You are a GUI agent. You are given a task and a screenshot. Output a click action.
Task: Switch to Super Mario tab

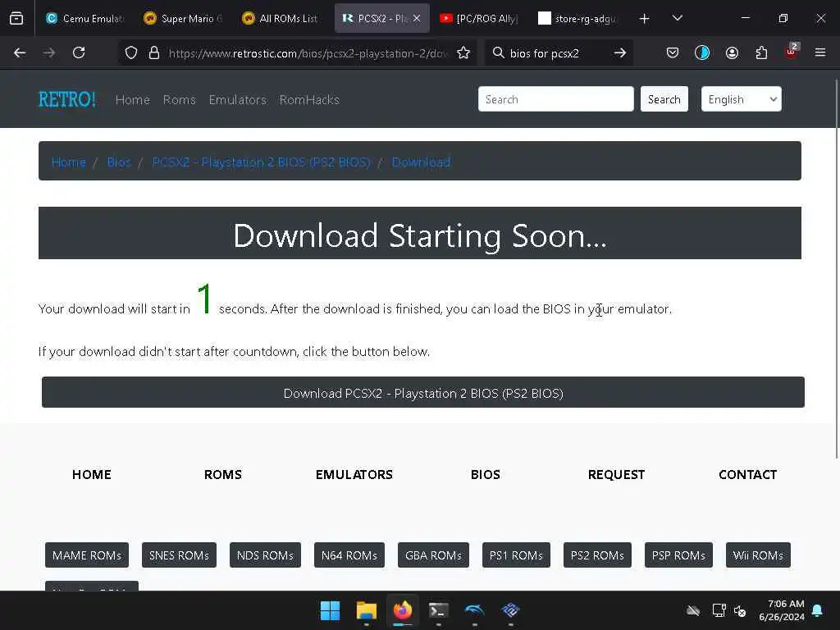[x=183, y=18]
